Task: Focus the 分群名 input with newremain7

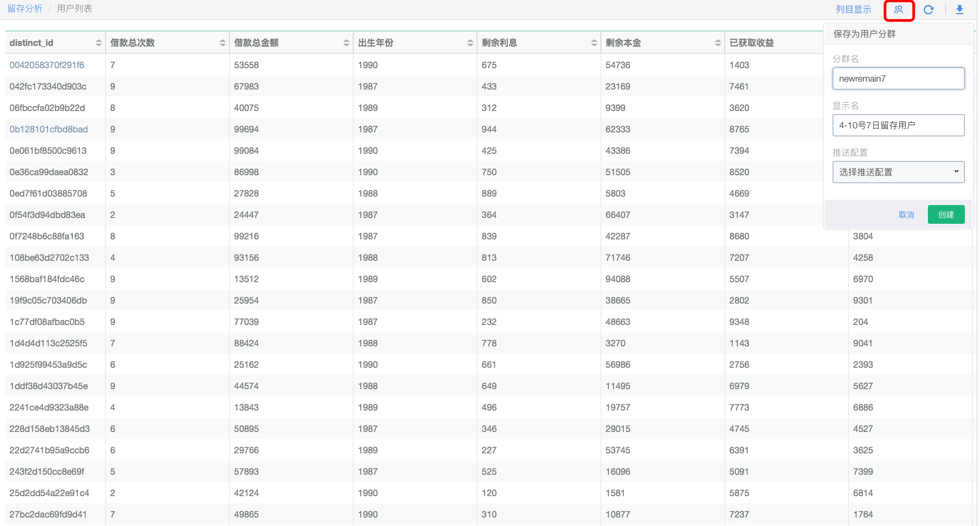Action: click(x=898, y=78)
